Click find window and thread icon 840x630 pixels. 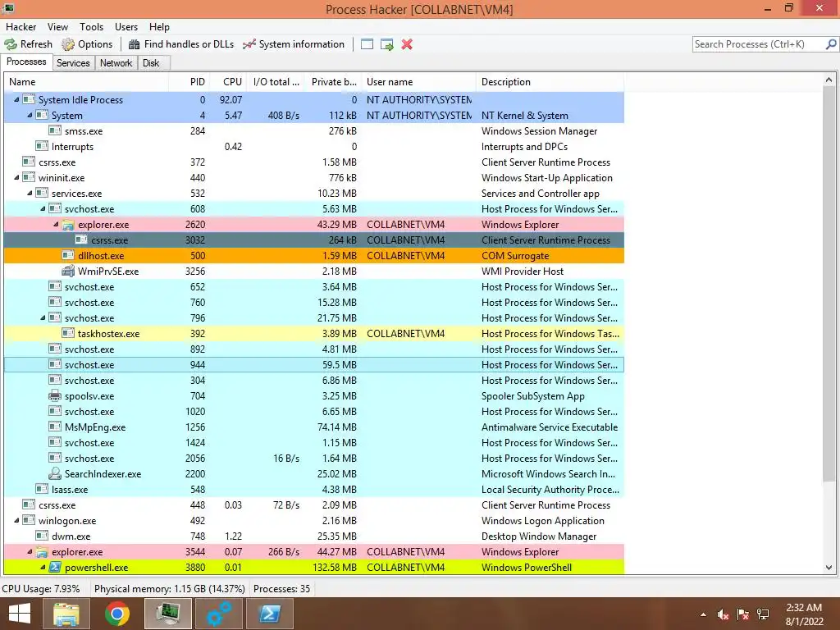pyautogui.click(x=387, y=44)
